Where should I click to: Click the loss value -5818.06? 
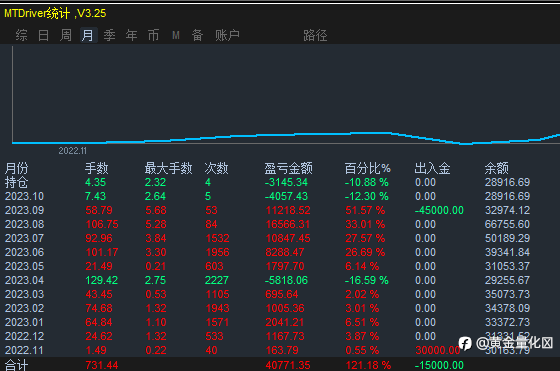(286, 280)
